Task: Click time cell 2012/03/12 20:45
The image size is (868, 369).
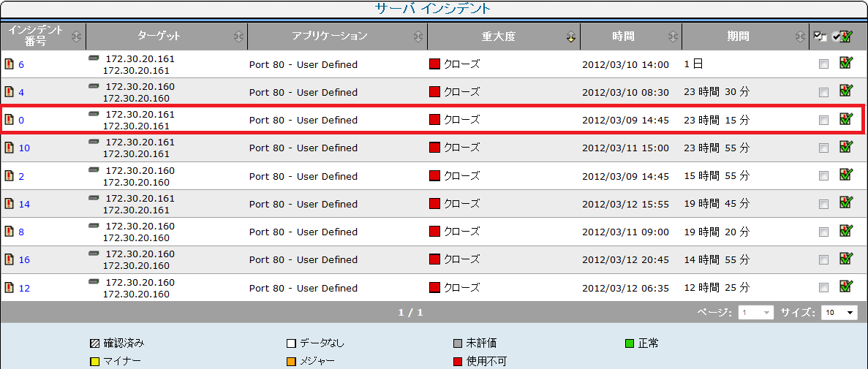Action: coord(625,259)
